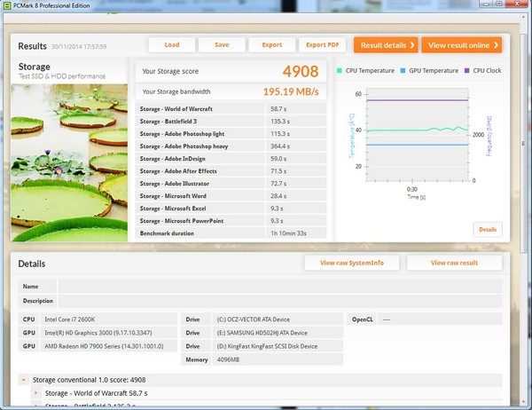
Task: Select the Storage - Adobe After Effects row
Action: (x=231, y=171)
